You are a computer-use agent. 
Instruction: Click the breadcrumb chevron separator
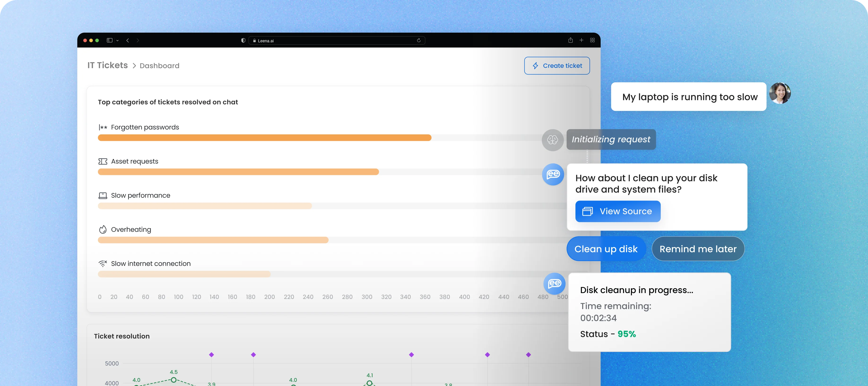pos(134,66)
